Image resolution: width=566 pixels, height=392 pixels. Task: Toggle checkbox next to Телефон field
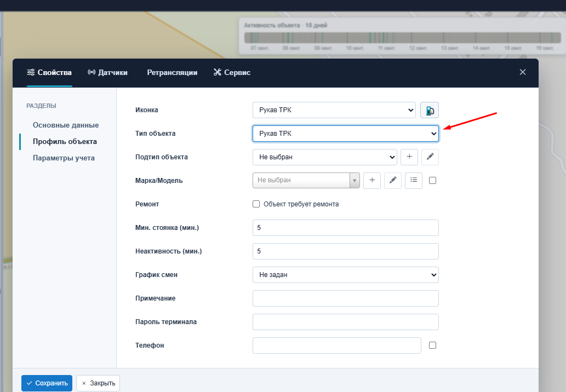point(432,345)
